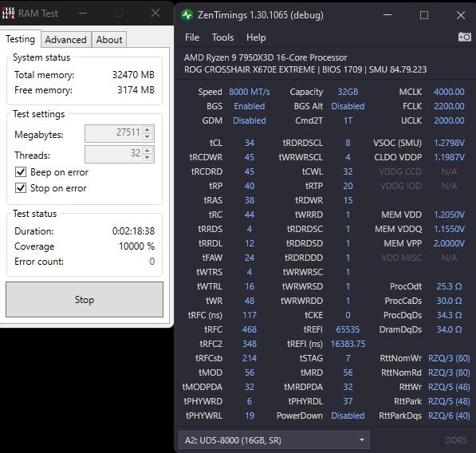Toggle the Stop on error checkbox
Screen dimensions: 476x453
pos(21,188)
